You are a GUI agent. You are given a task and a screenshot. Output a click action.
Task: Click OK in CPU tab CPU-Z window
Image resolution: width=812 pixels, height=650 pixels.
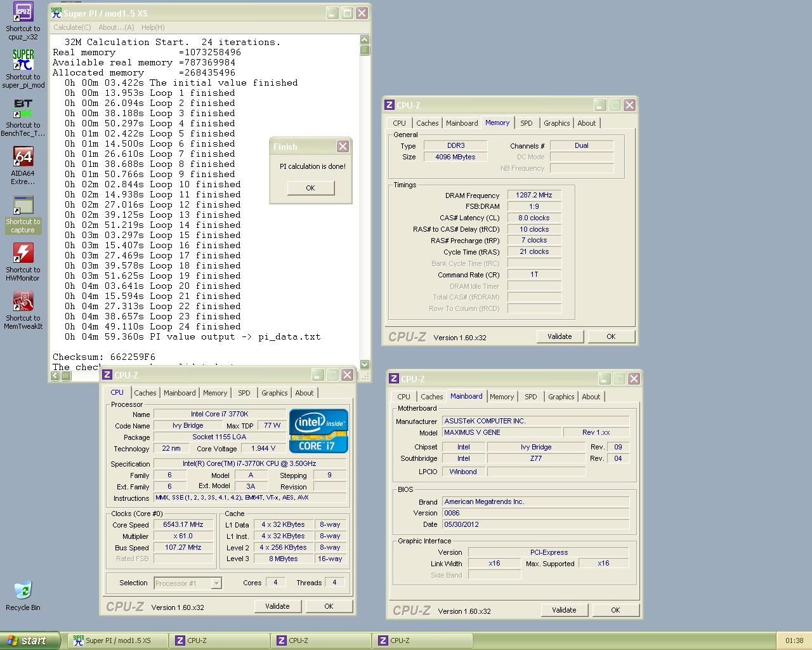coord(329,606)
